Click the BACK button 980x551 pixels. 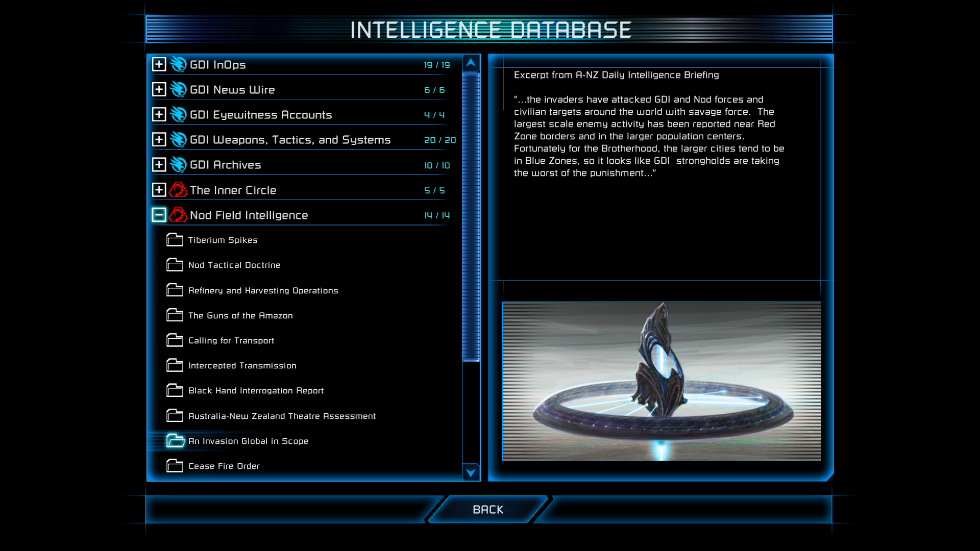pos(488,509)
